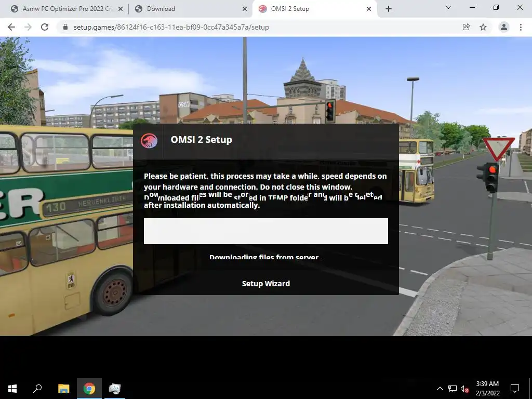Open File Explorer from taskbar
The width and height of the screenshot is (532, 399).
(63, 389)
